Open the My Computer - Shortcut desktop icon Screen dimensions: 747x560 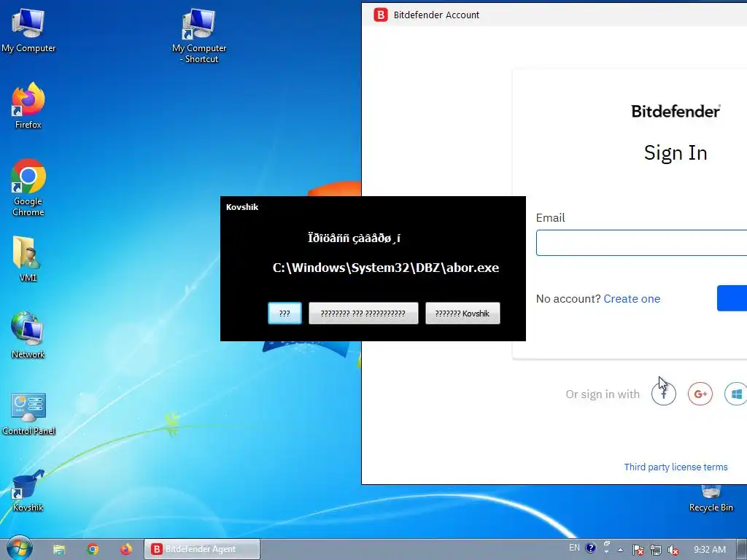199,36
